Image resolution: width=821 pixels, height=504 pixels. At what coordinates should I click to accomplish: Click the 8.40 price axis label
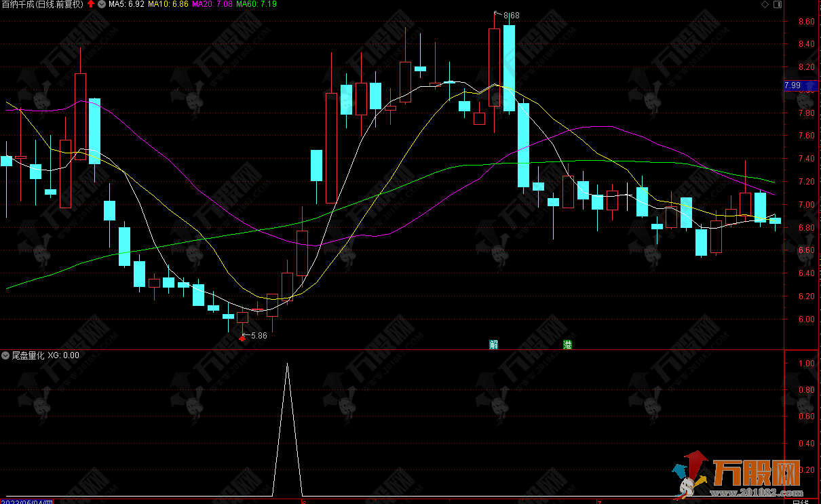pyautogui.click(x=807, y=45)
